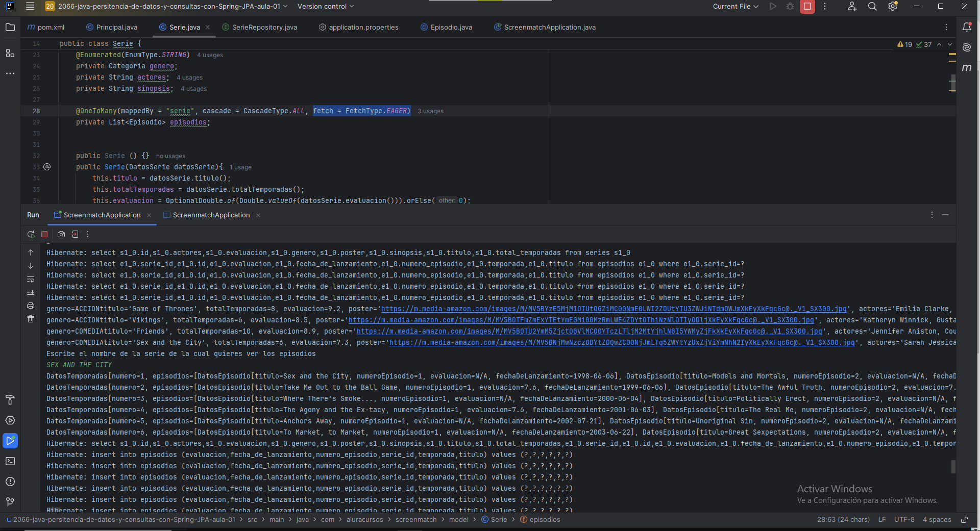Click console vertical scrollbar thumb
Viewport: 980px width, 531px height.
point(953,467)
